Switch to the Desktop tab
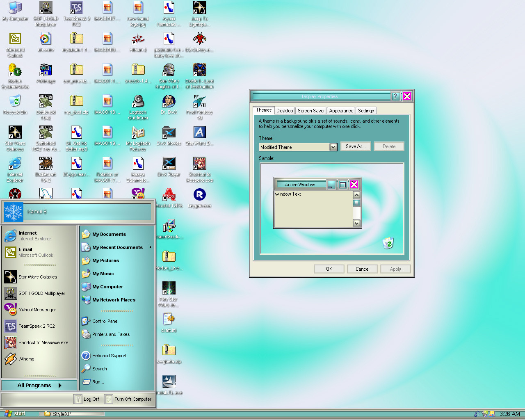Viewport: 525px width, 420px height. [285, 111]
